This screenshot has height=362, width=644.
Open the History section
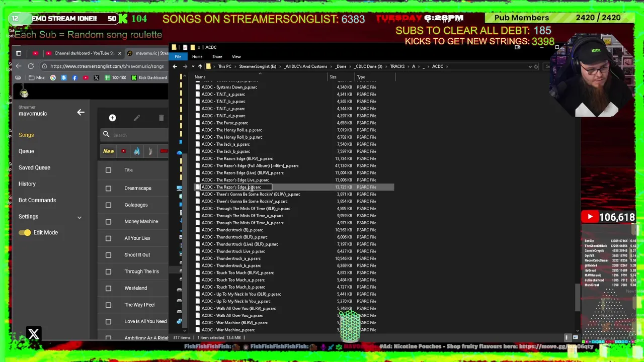tap(27, 184)
